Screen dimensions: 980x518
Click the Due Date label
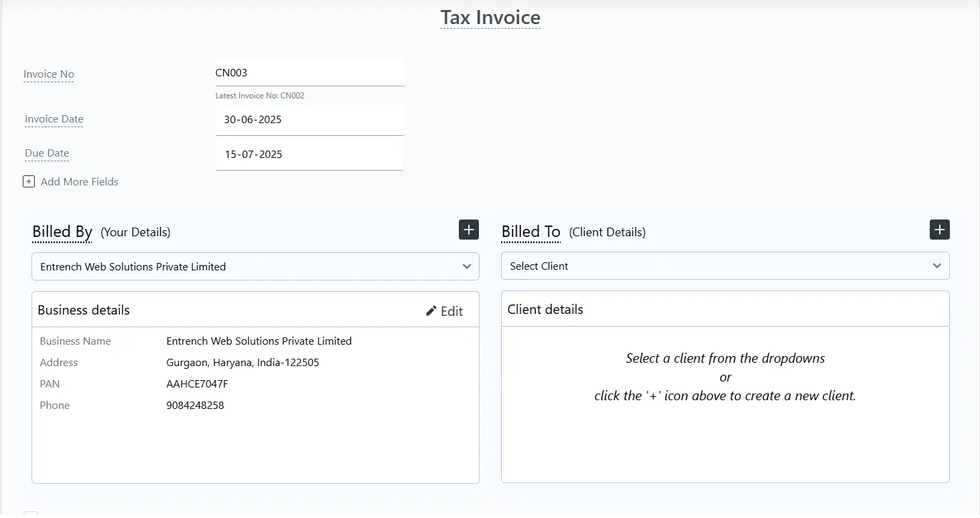tap(47, 153)
